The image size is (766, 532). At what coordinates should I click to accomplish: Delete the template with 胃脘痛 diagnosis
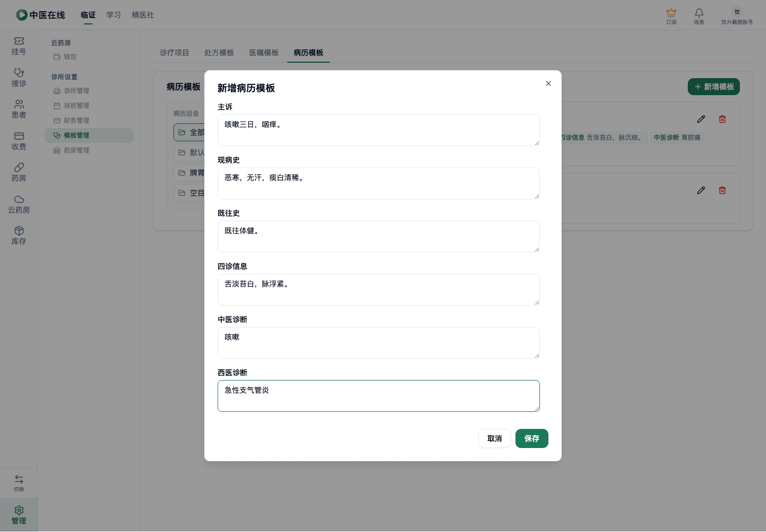[722, 119]
